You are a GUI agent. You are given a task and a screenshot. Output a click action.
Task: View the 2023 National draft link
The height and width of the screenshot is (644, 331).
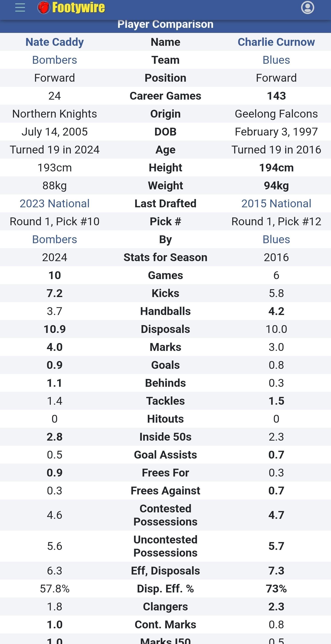[55, 203]
